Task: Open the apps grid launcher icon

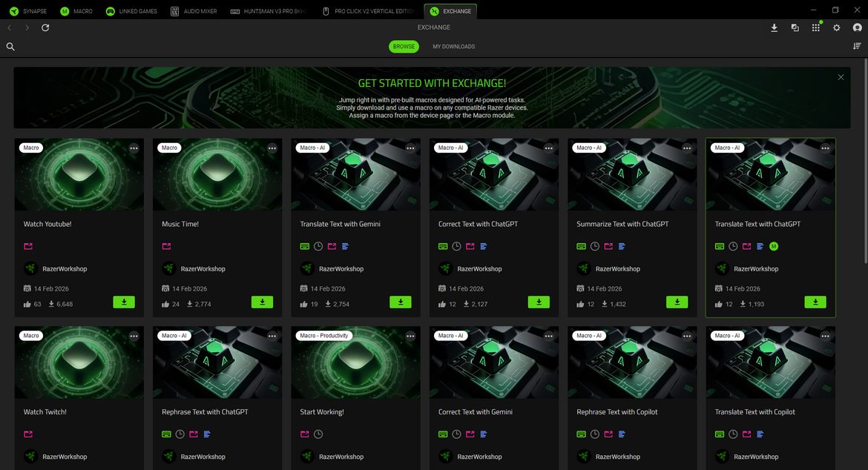Action: 815,27
